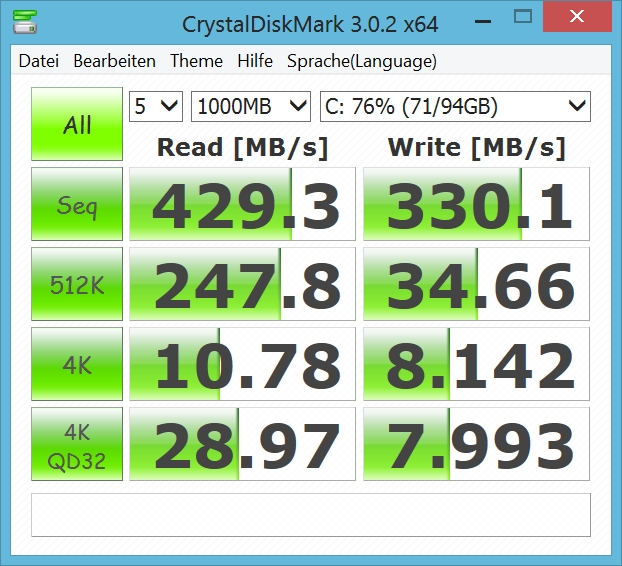Click the Seq write result 330.1

pyautogui.click(x=476, y=204)
